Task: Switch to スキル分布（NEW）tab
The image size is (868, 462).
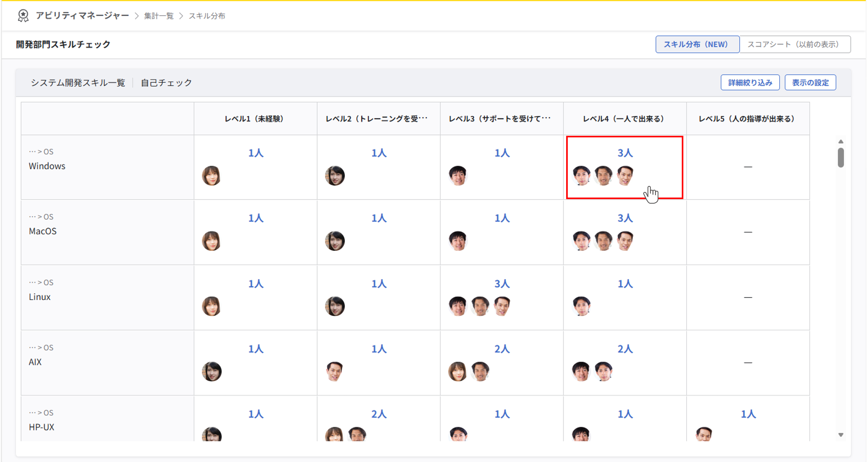Action: coord(697,44)
